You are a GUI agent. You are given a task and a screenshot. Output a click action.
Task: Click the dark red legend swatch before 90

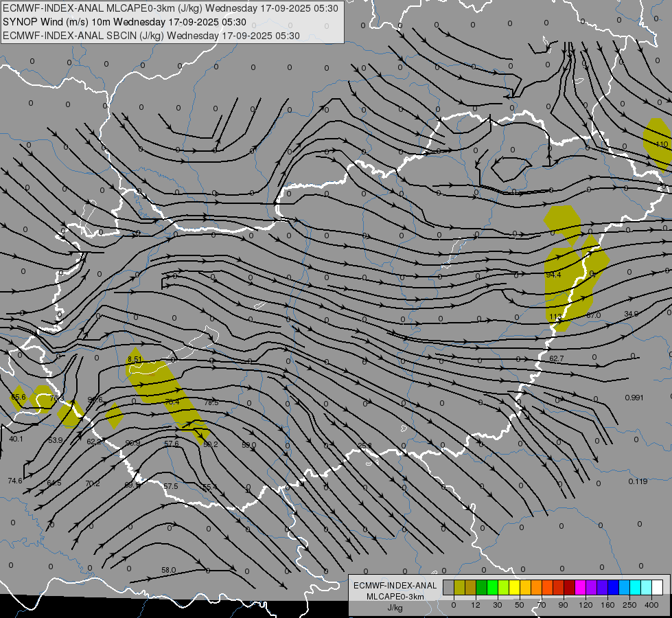(x=569, y=588)
